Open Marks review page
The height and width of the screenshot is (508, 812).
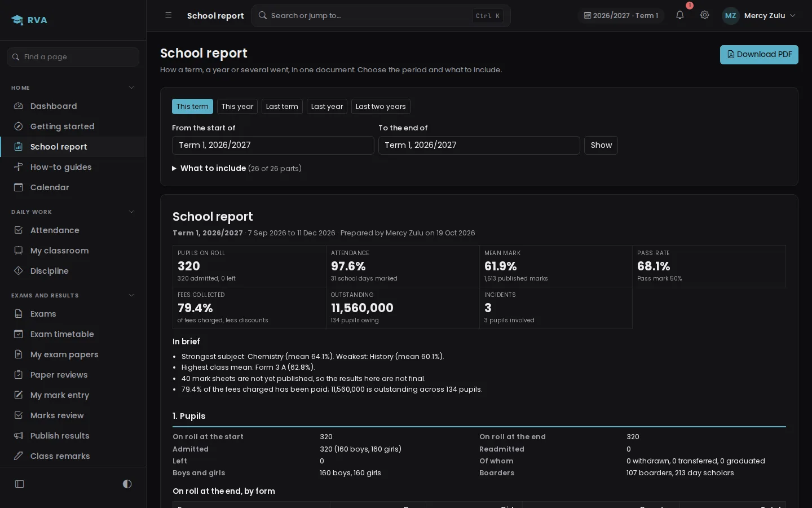pos(73,415)
